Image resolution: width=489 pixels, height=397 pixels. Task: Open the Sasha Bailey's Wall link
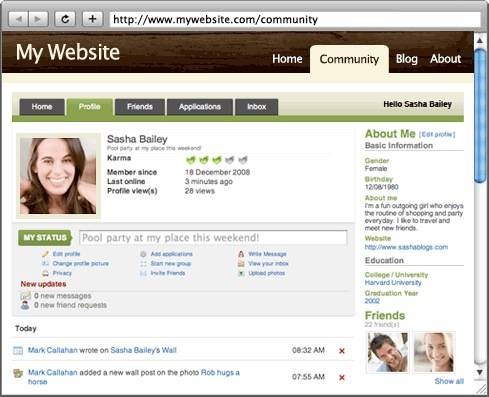pos(143,350)
